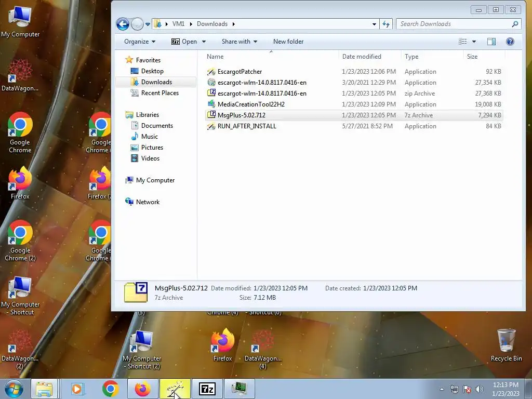Click the Windows Media Player taskbar icon
The width and height of the screenshot is (532, 399).
(x=77, y=389)
